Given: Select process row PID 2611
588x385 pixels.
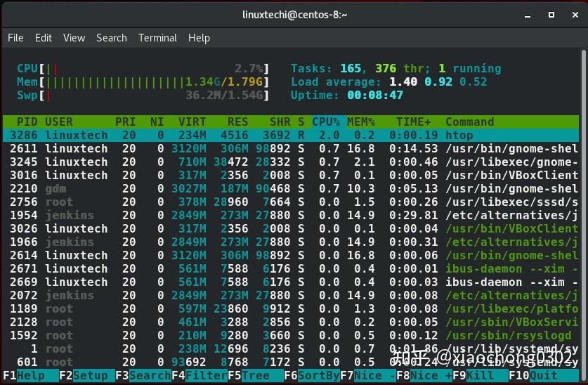Looking at the screenshot, I should click(291, 149).
